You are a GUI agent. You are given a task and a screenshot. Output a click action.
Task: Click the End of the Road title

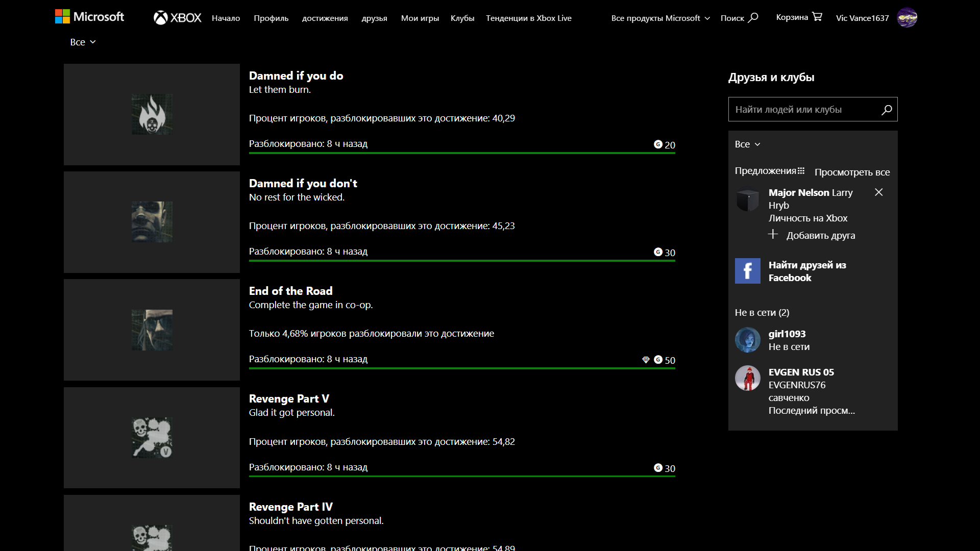tap(291, 291)
